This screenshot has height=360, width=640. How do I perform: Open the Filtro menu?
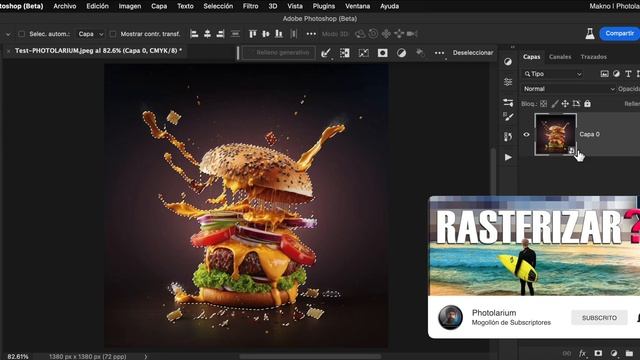click(250, 6)
